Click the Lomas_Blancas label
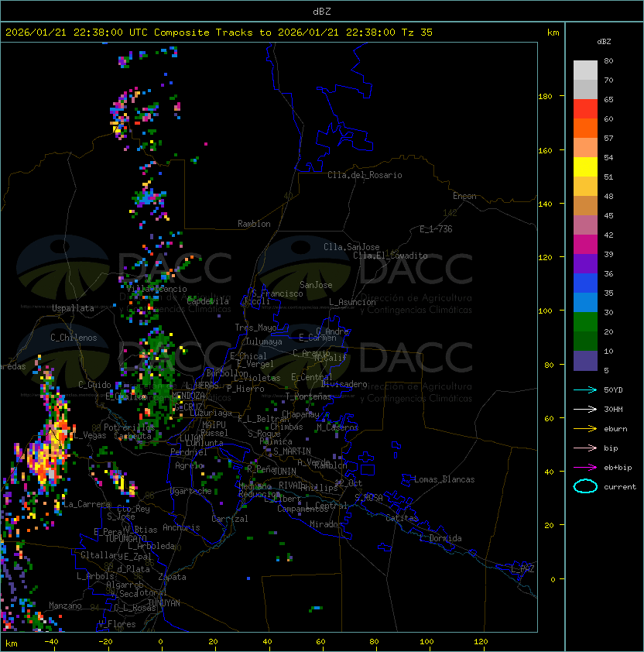 (444, 479)
